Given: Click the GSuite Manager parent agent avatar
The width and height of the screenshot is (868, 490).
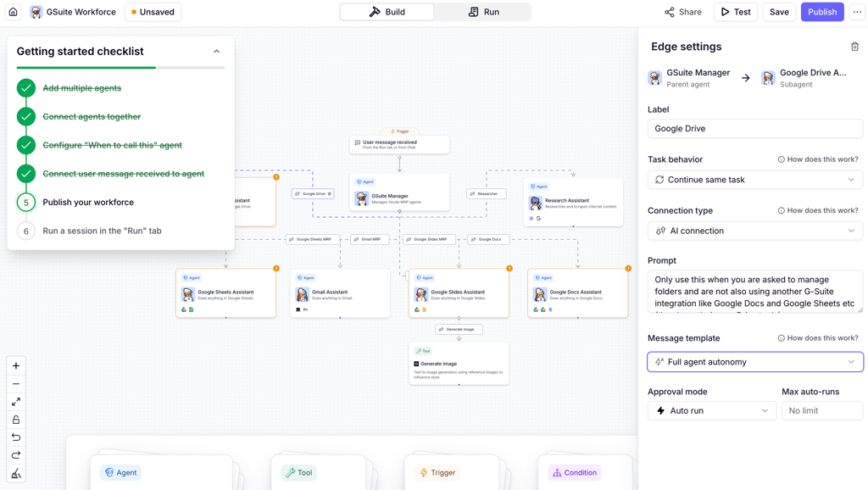Looking at the screenshot, I should [655, 78].
